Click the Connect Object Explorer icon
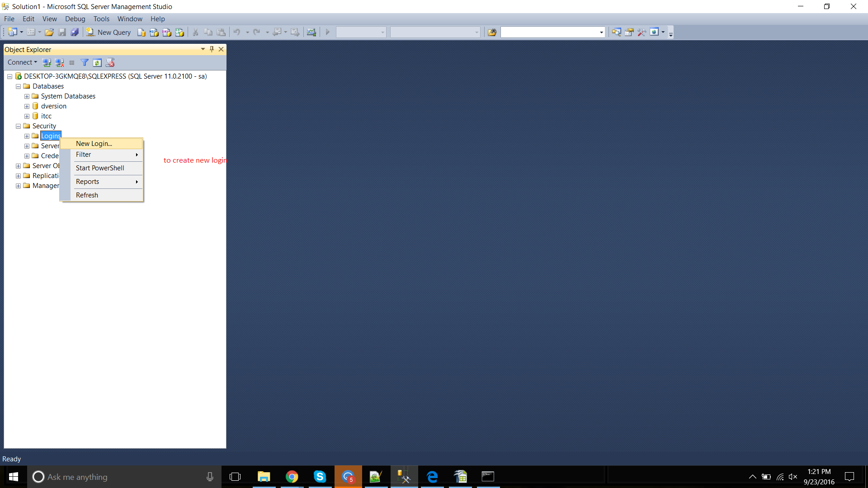868x488 pixels. pos(47,62)
